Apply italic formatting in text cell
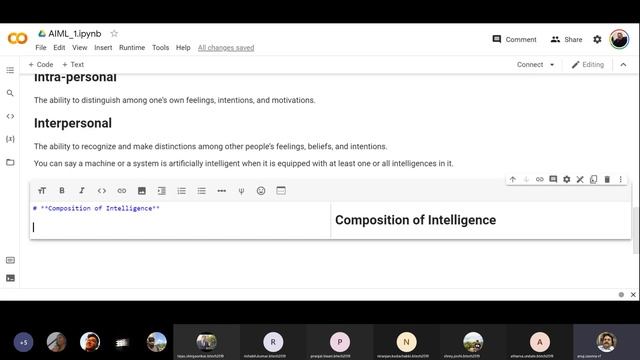The height and width of the screenshot is (360, 640). pos(82,191)
